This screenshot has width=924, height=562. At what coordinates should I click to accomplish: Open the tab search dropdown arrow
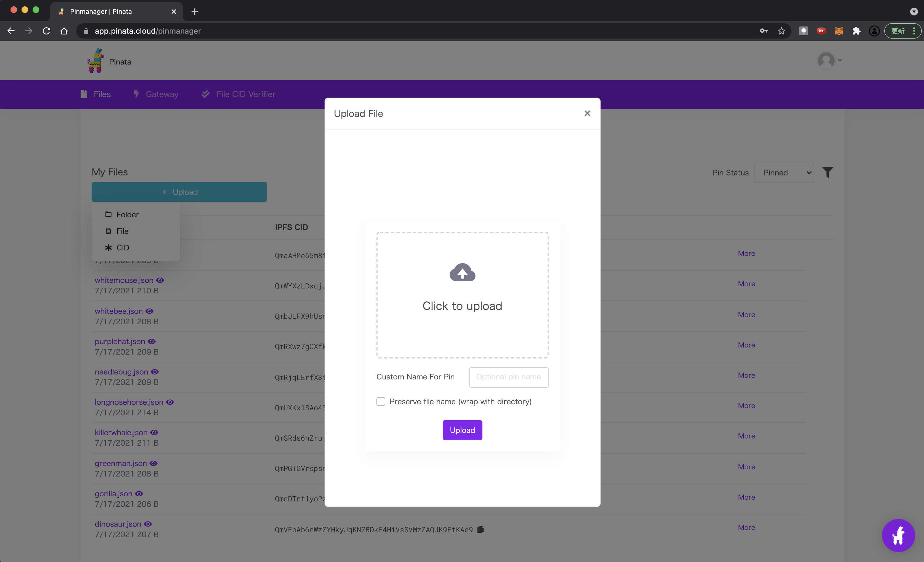914,11
